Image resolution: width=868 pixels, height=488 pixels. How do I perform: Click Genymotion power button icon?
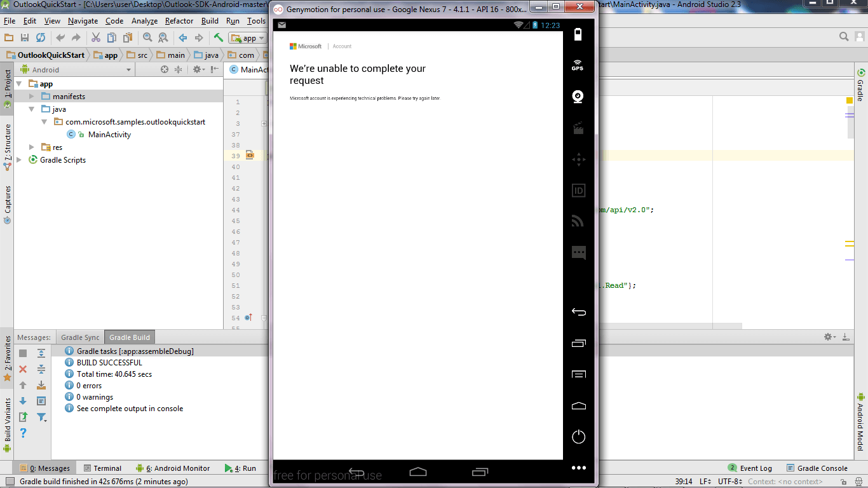[x=578, y=437]
